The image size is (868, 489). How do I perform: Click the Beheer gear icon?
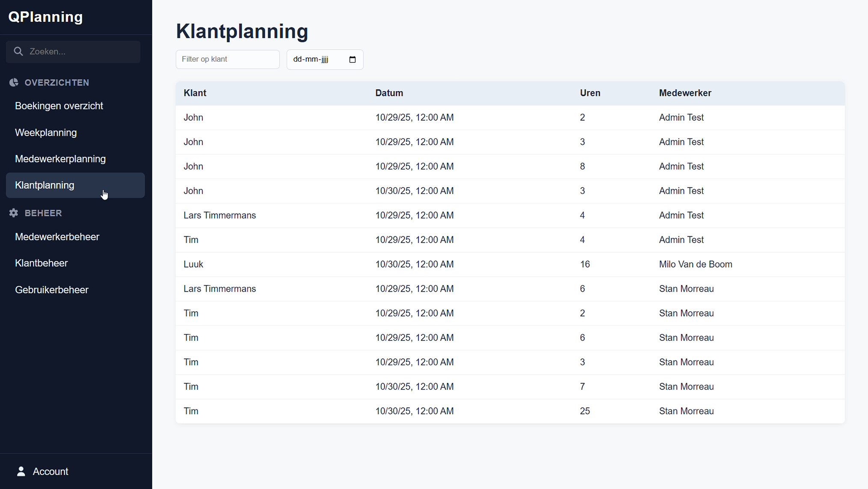pos(14,213)
